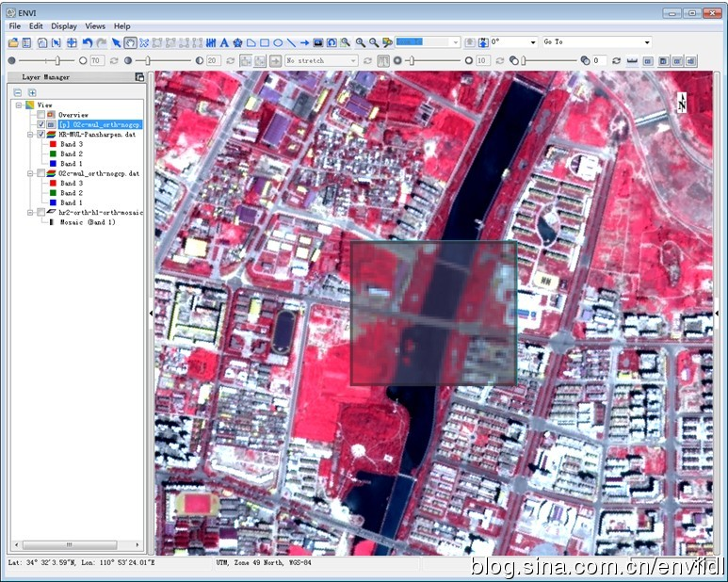Enable the Overview checkbox in Layer Manager
This screenshot has width=728, height=582.
(x=40, y=115)
